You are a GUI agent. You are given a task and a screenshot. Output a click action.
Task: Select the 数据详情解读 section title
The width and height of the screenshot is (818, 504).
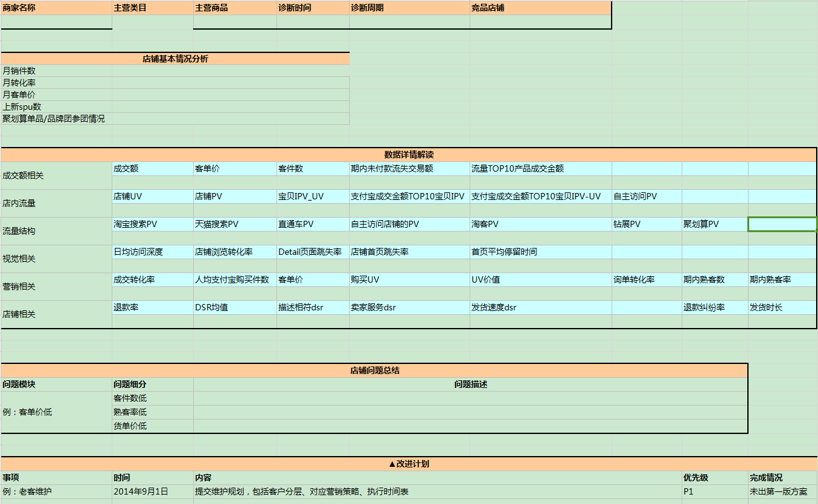coord(409,155)
